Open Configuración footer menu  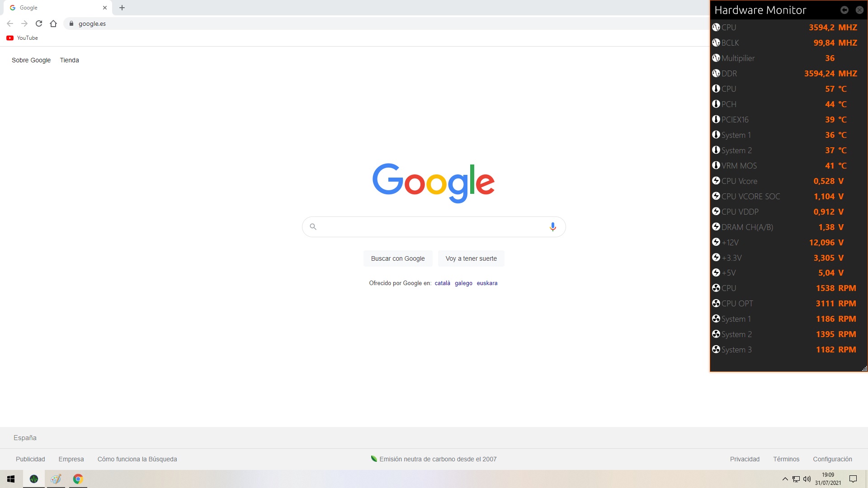click(x=832, y=459)
